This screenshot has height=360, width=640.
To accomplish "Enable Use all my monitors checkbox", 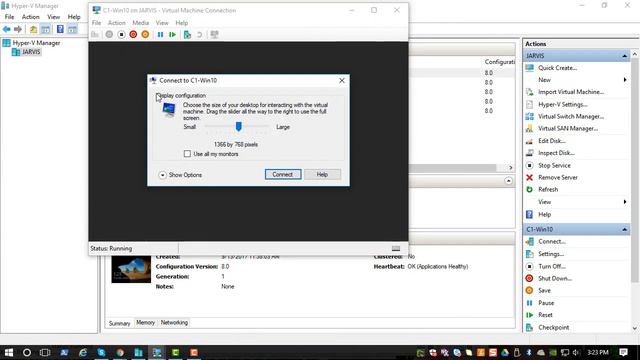I will 187,154.
